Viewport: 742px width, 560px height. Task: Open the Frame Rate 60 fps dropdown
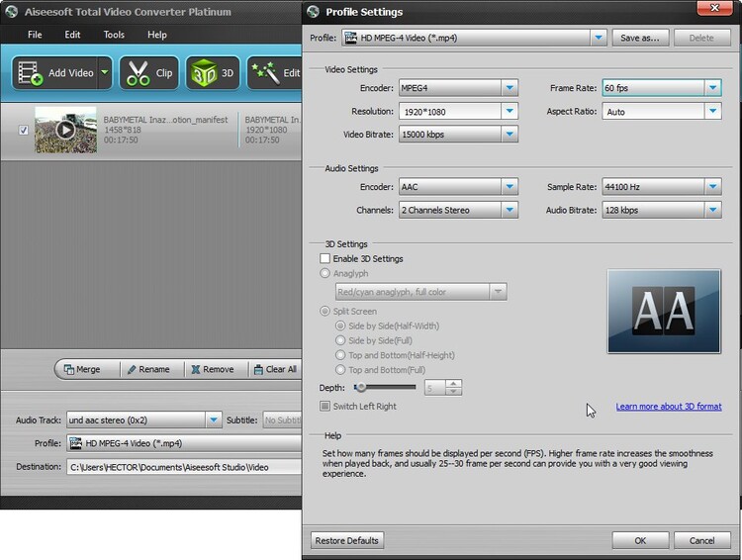(x=712, y=88)
